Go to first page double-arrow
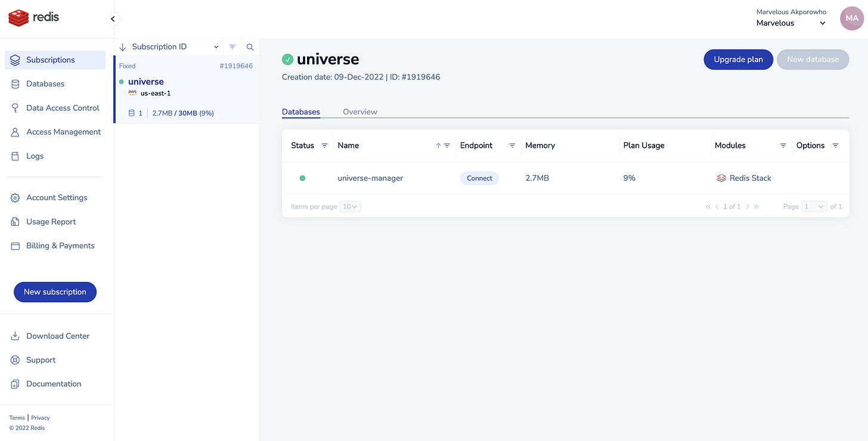 pos(708,207)
